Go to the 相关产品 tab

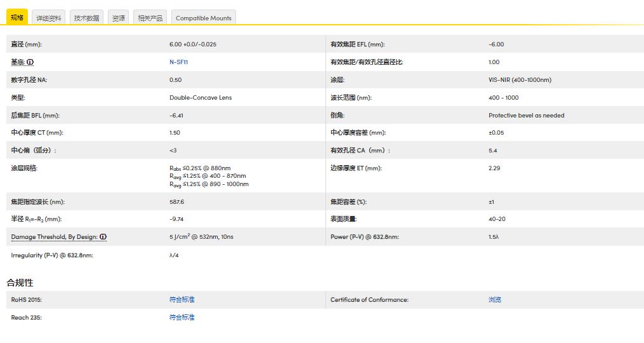pos(150,18)
